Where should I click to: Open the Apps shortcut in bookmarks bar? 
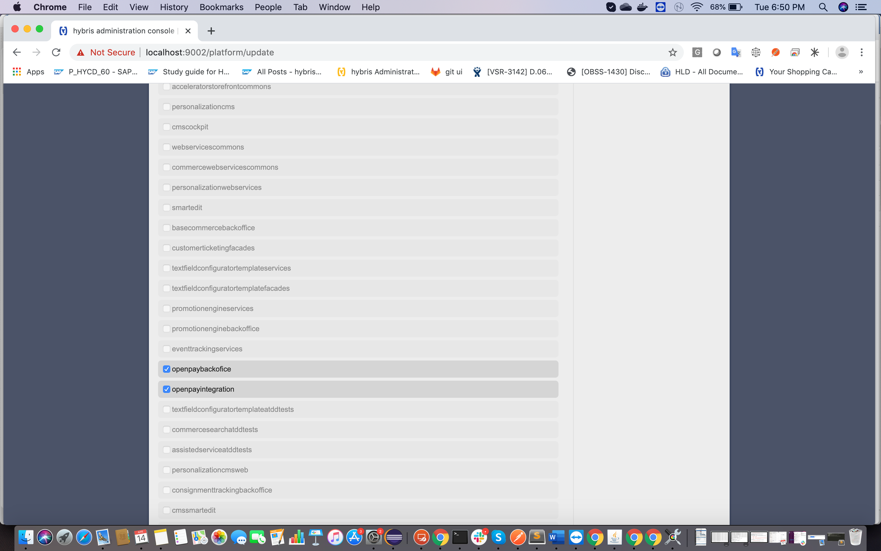pyautogui.click(x=28, y=72)
